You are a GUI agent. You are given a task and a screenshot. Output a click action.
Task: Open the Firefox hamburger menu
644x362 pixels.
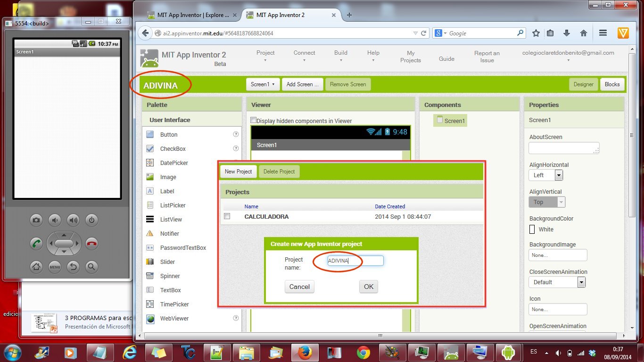603,33
